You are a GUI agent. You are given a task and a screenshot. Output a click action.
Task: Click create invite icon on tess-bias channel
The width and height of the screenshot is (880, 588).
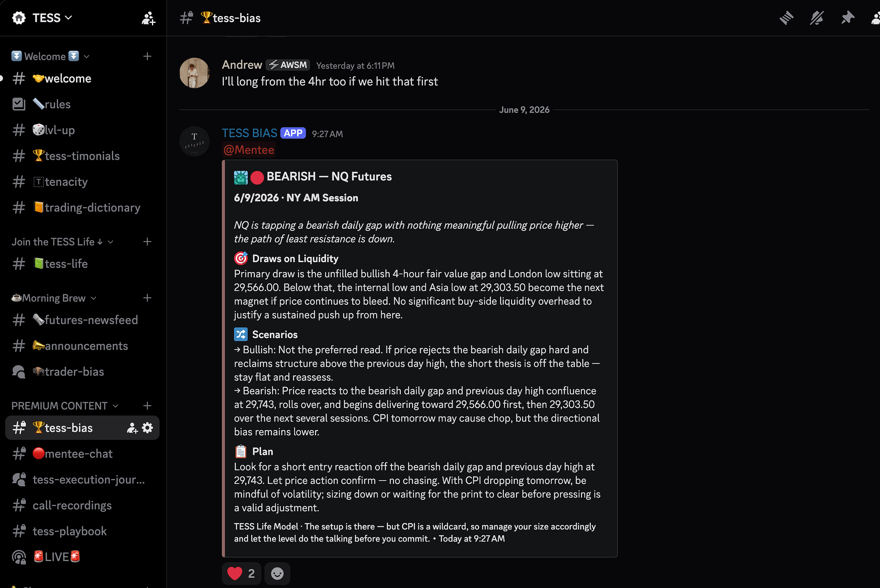point(132,428)
